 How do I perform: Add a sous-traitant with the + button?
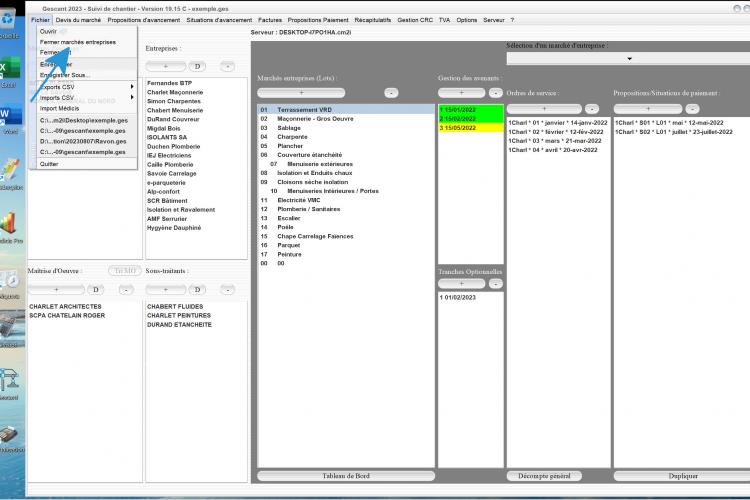click(165, 290)
